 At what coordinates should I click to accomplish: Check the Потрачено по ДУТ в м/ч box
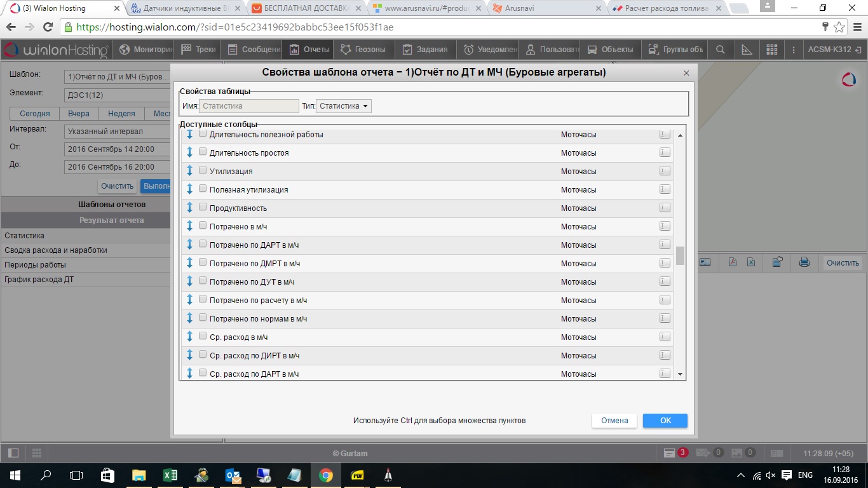[x=203, y=281]
